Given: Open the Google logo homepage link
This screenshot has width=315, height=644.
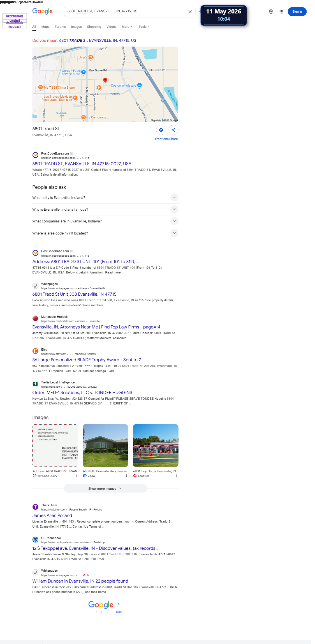Looking at the screenshot, I should tap(42, 11).
